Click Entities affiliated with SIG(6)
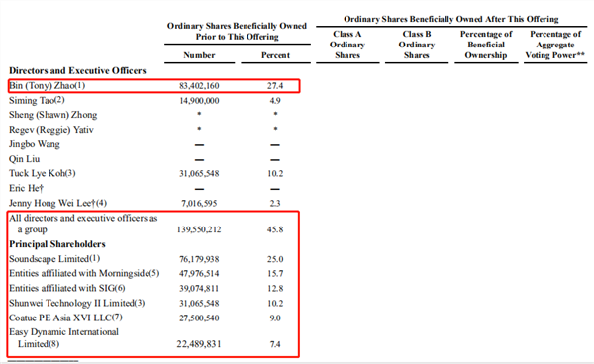The height and width of the screenshot is (364, 594). point(66,288)
